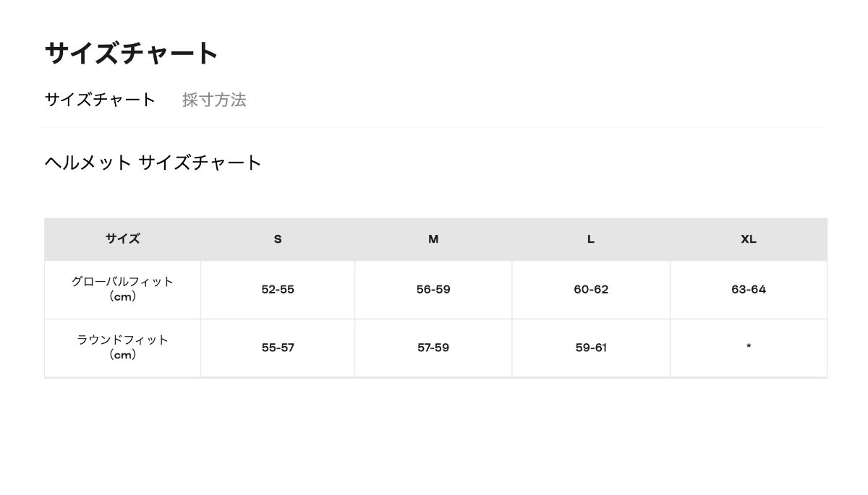Viewport: 868px width, 495px height.
Task: Click the グローバルフィット (cm) row label
Action: pyautogui.click(x=122, y=282)
